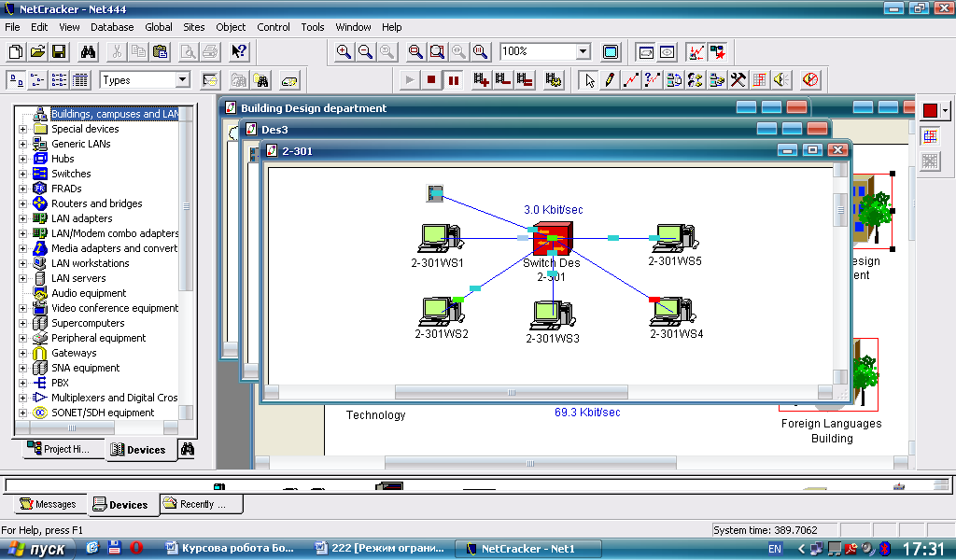Expand the LAN workstations node
This screenshot has height=560, width=956.
click(22, 263)
